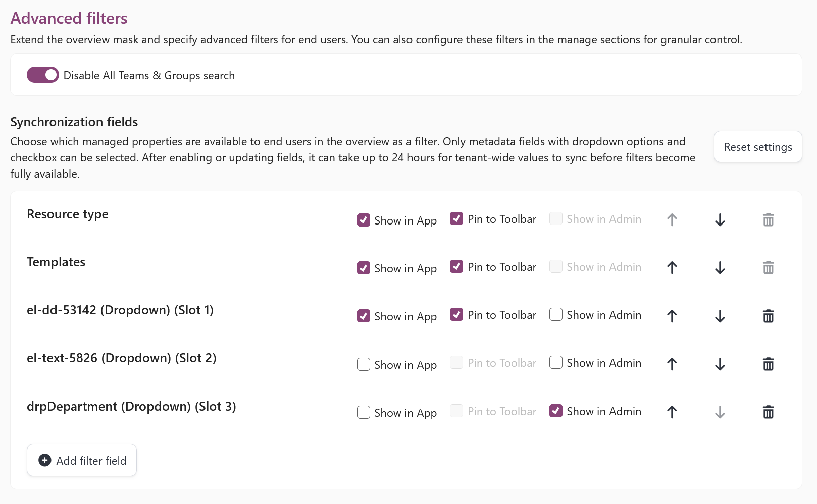Check Show in App for el-text-5826
This screenshot has height=504, width=817.
(364, 364)
